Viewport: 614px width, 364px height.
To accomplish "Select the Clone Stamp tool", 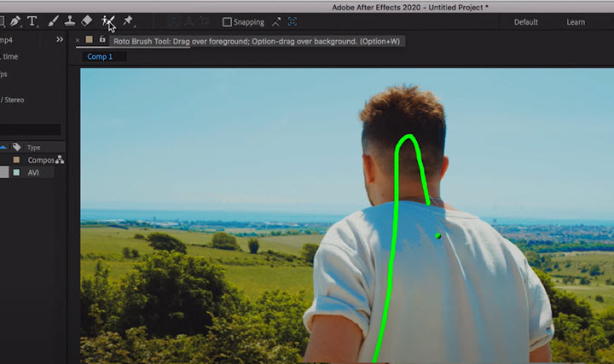I will pyautogui.click(x=70, y=21).
